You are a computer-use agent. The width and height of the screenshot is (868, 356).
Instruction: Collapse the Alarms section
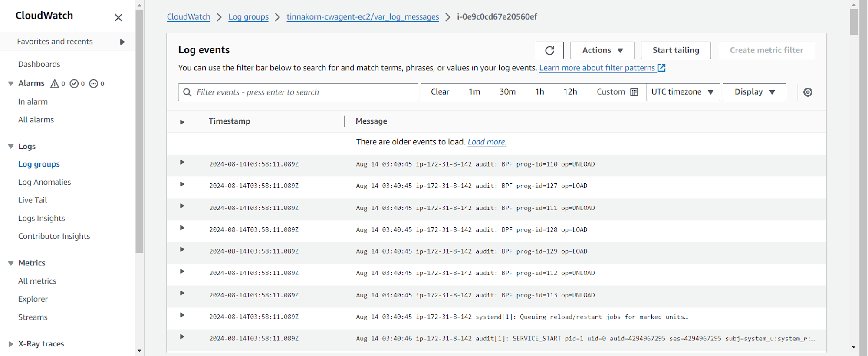pos(11,83)
